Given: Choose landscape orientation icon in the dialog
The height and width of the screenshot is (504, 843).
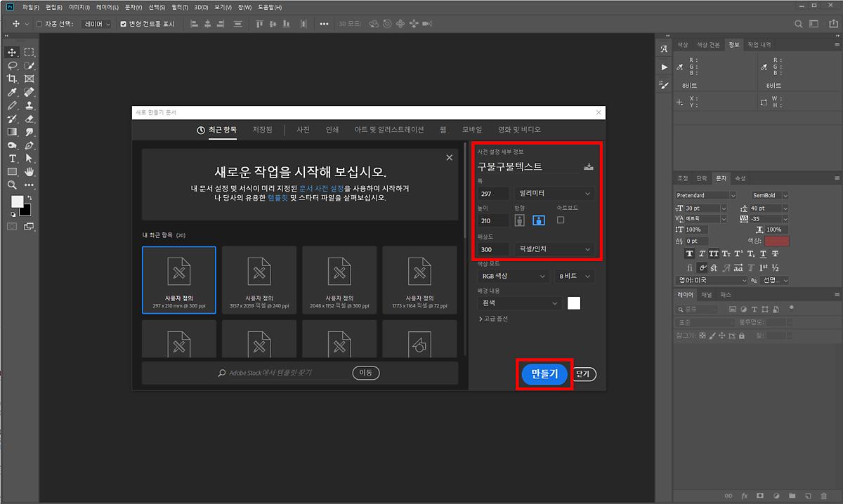Looking at the screenshot, I should click(539, 220).
